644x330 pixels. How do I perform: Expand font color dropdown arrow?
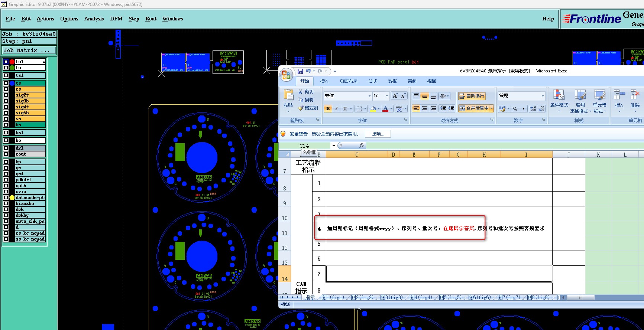pyautogui.click(x=391, y=109)
